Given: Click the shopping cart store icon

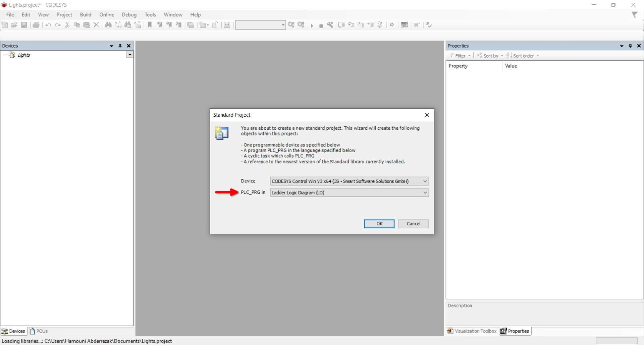Looking at the screenshot, I should coord(417,25).
